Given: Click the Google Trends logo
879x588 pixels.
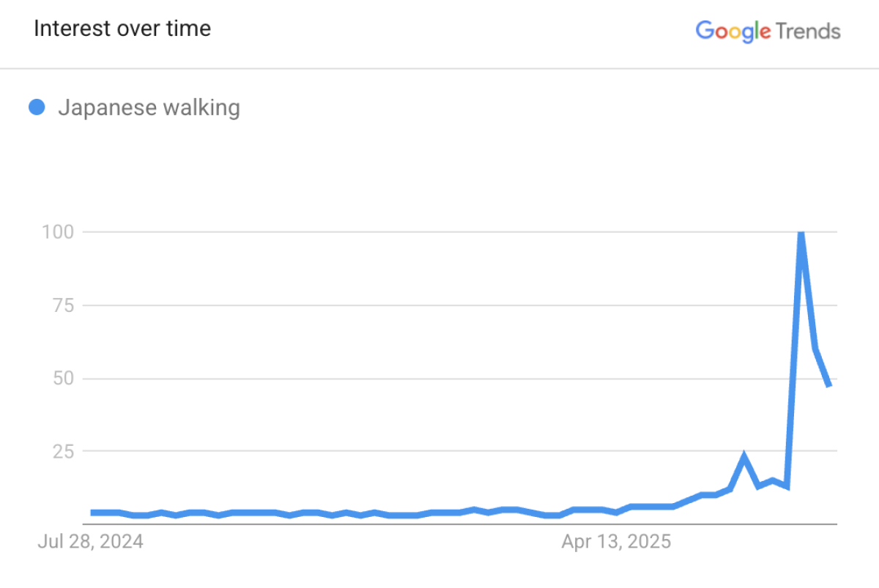Looking at the screenshot, I should [x=768, y=31].
